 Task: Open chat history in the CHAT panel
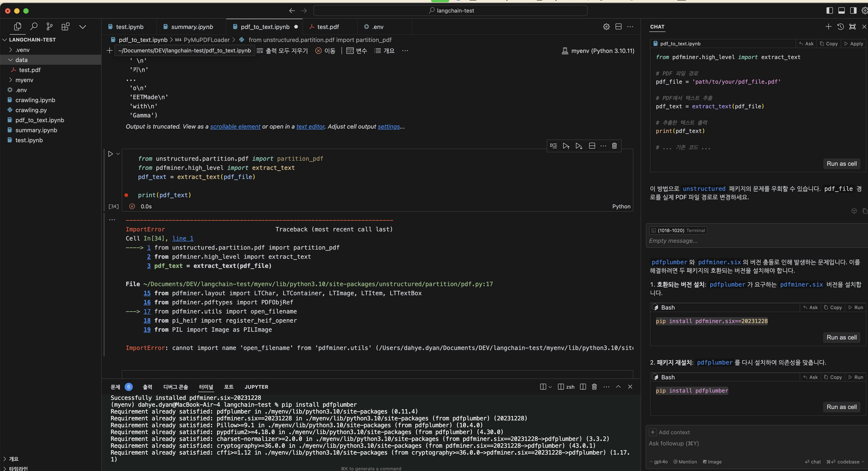click(840, 27)
